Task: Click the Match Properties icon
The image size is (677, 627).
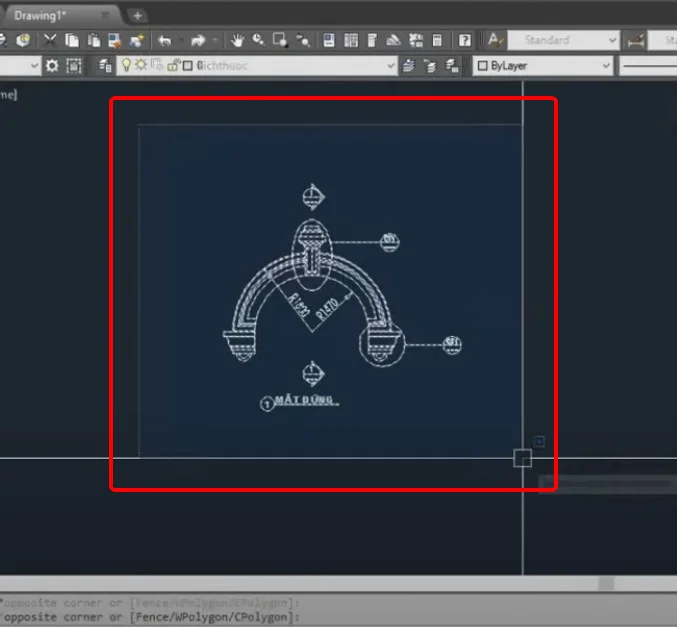Action: (114, 41)
